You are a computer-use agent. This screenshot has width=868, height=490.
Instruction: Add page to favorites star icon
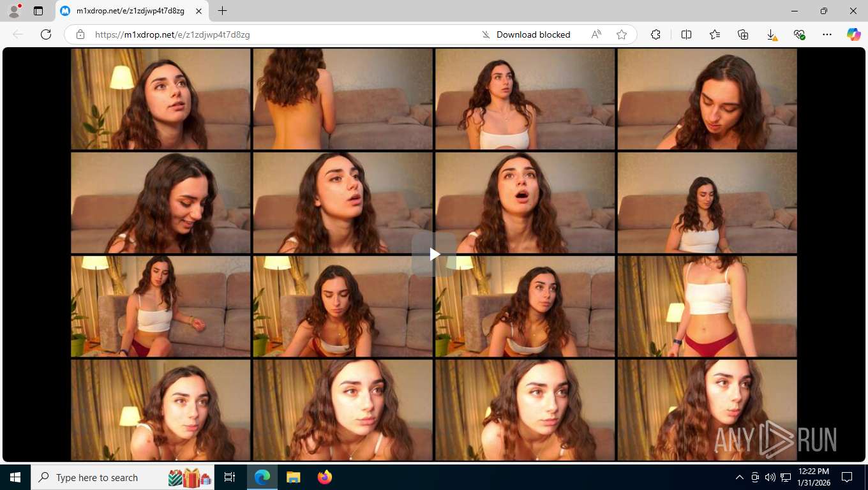[x=622, y=34]
